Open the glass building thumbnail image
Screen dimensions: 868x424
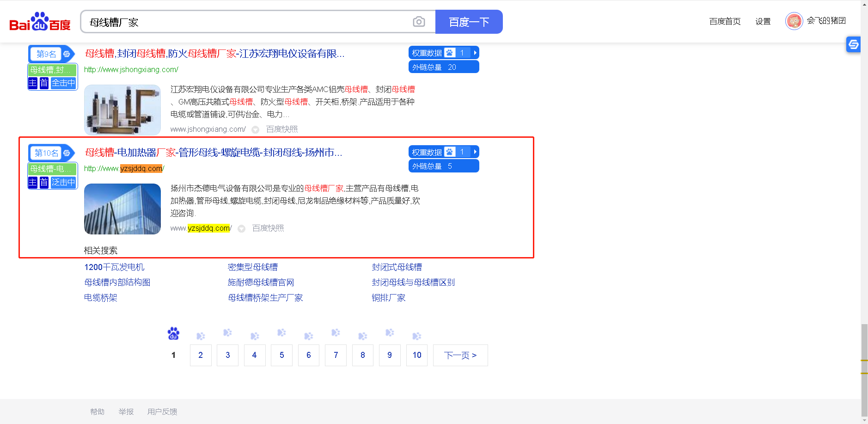[122, 209]
